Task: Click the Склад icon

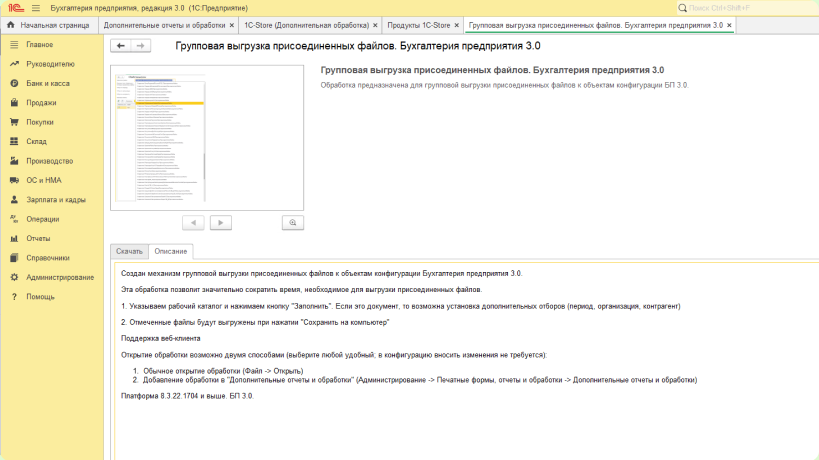Action: (14, 141)
